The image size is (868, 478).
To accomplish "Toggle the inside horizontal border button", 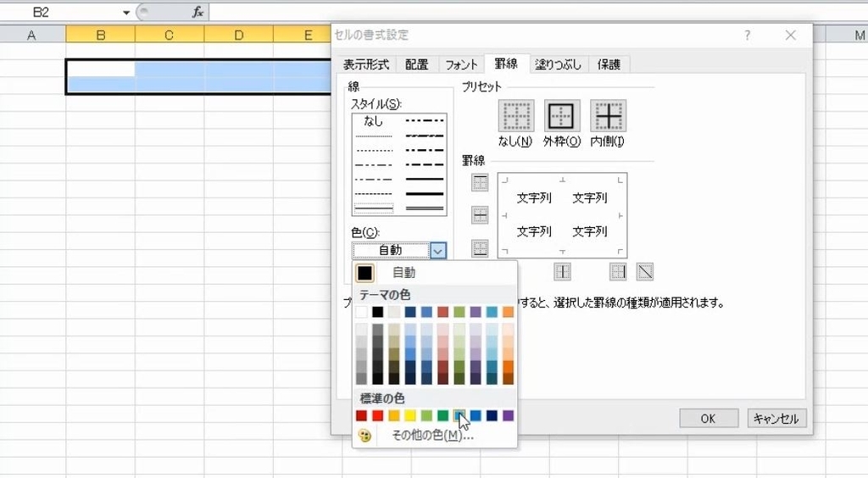I will [480, 214].
